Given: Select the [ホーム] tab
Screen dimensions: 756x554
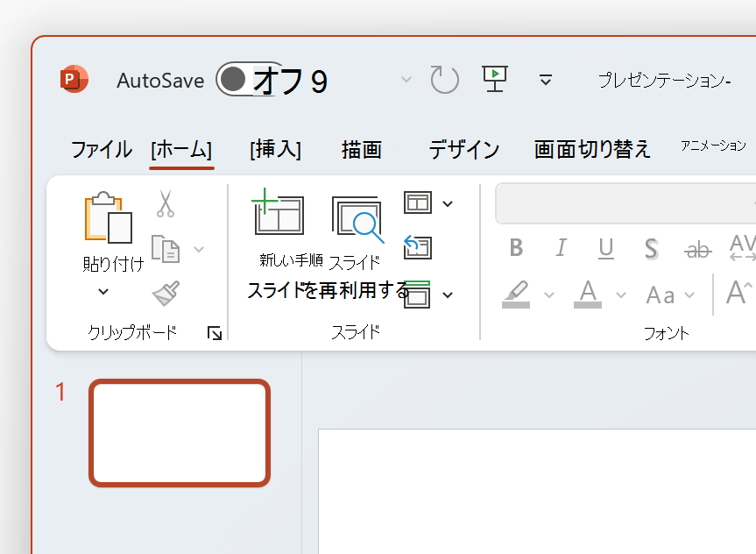Looking at the screenshot, I should 181,150.
